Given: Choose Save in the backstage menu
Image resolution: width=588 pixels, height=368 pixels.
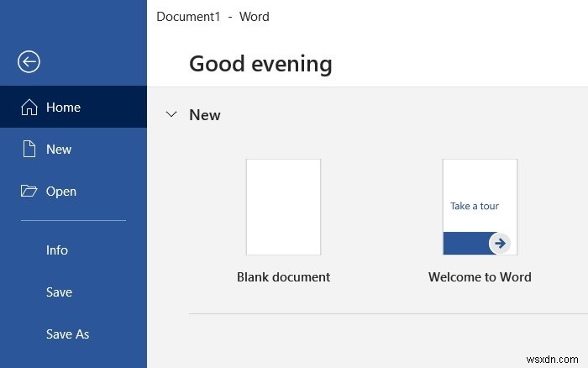Looking at the screenshot, I should pos(74,292).
